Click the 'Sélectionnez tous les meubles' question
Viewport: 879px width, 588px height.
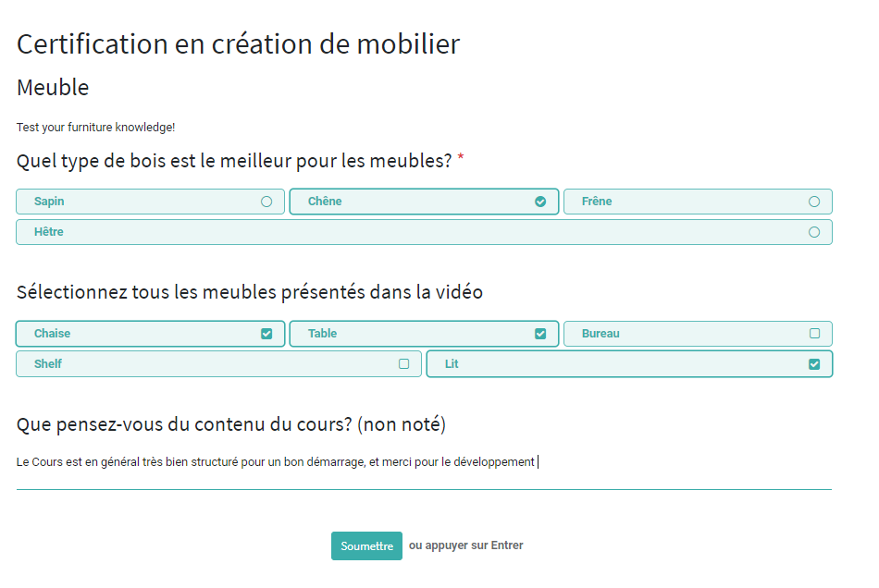pyautogui.click(x=250, y=292)
